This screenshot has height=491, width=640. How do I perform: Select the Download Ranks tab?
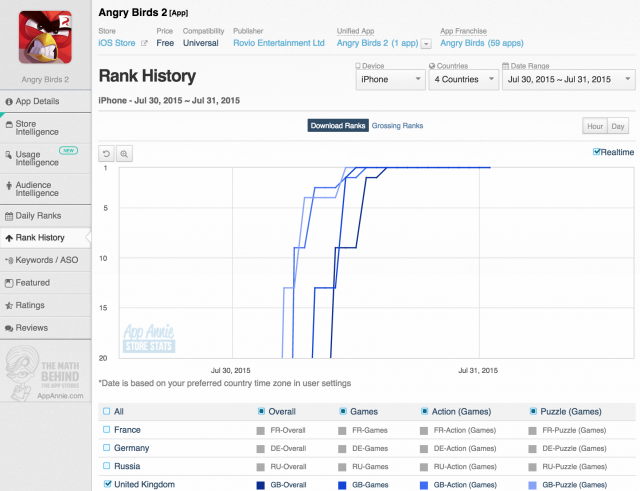pos(338,126)
